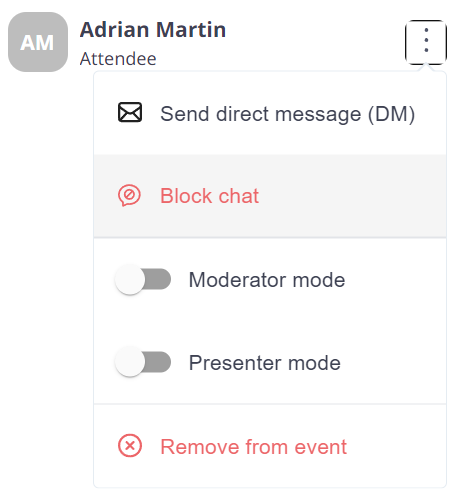Viewport: 456px width, 500px height.
Task: Open Adrian Martin's name link
Action: [153, 30]
